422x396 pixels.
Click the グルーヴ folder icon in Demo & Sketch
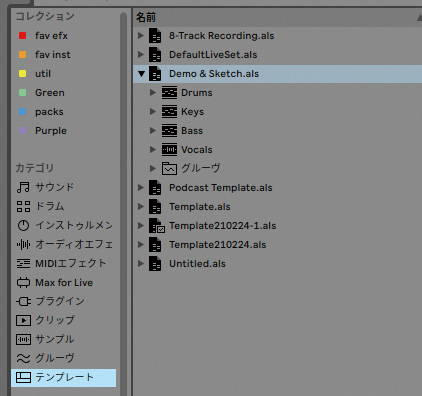tap(169, 169)
